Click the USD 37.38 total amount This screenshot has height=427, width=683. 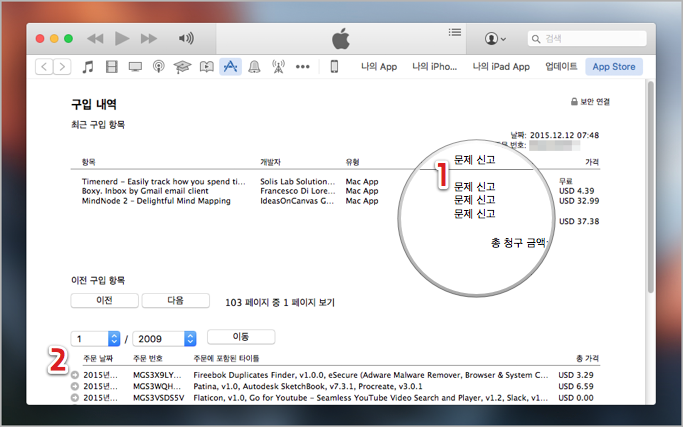[x=579, y=221]
